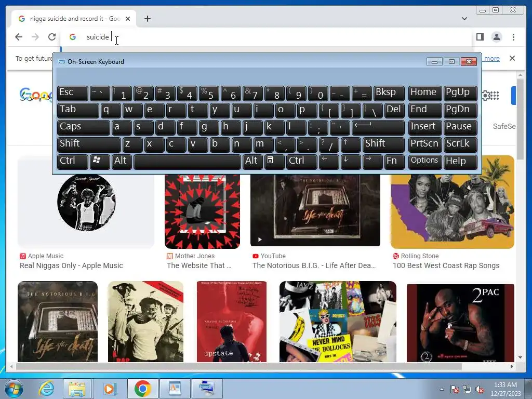This screenshot has height=399, width=532.
Task: Hit the Bksp key on On-Screen Keyboard
Action: click(389, 93)
